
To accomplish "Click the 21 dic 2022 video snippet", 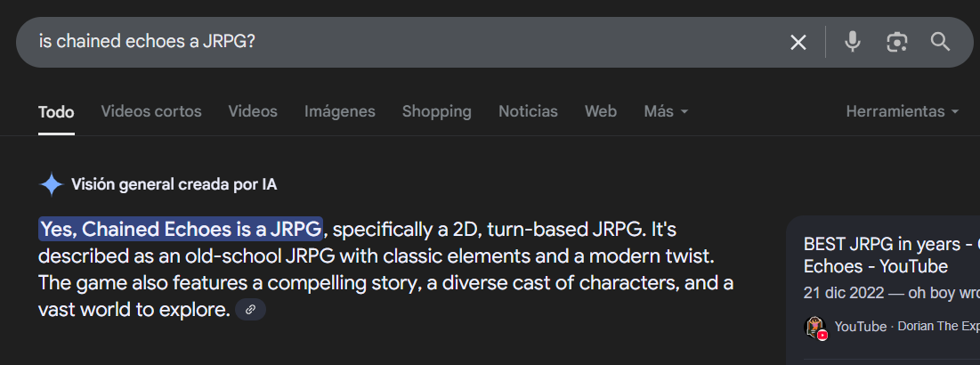I will click(x=891, y=294).
